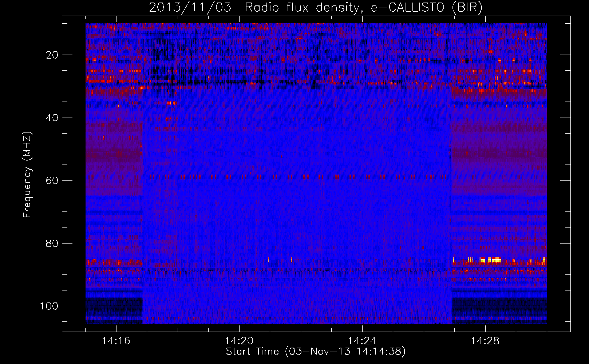Click the bright yellow burst near 85 MHz
The width and height of the screenshot is (589, 364).
coord(491,260)
